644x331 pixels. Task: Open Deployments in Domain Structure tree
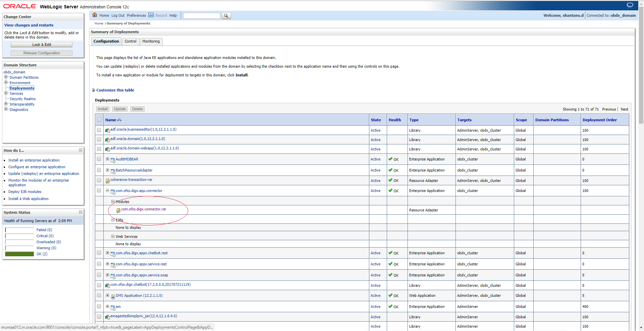point(22,88)
